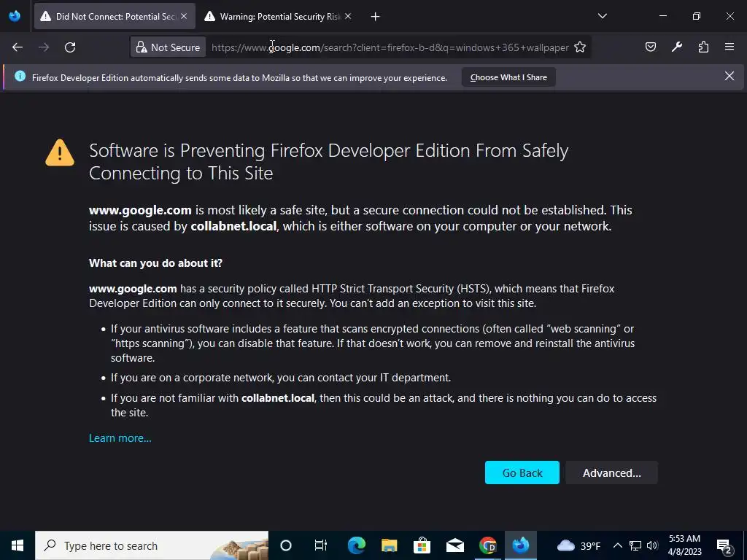Click the Not Secure lock indicator
The height and width of the screenshot is (560, 747).
169,47
